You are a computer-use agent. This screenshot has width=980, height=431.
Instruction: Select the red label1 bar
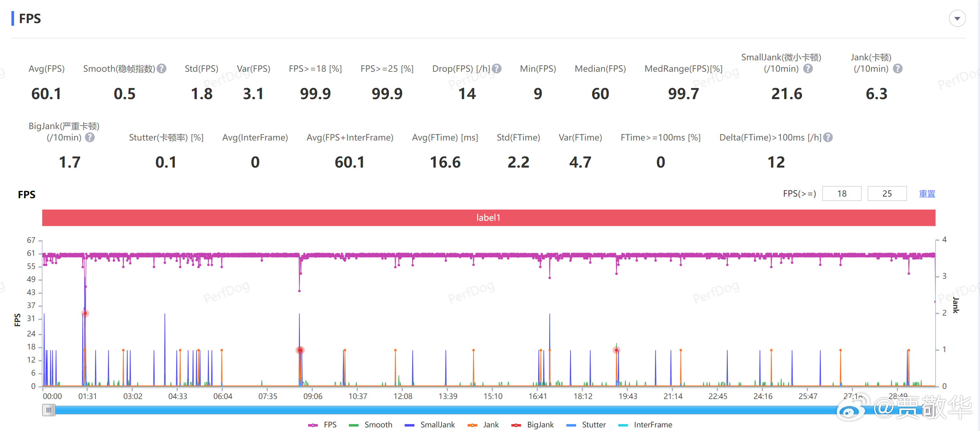click(x=489, y=217)
